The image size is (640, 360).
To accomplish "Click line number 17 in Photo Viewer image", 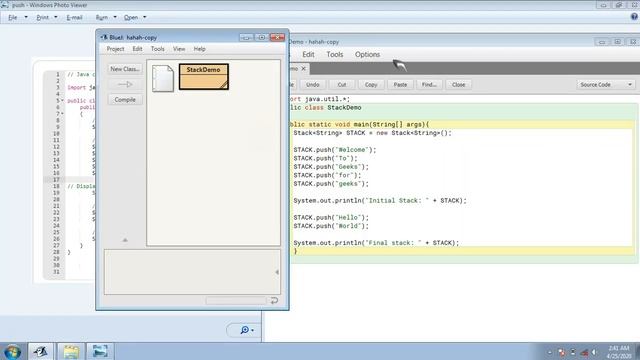I will (x=56, y=180).
